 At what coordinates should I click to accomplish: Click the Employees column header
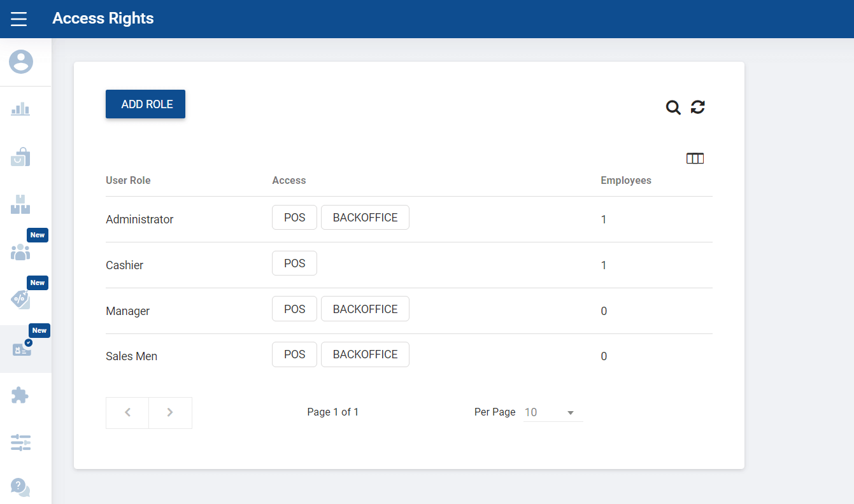click(x=626, y=180)
